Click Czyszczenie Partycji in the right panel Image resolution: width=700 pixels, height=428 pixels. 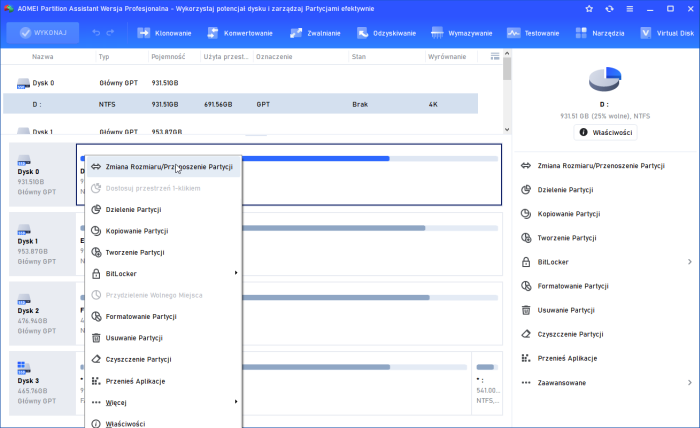coord(570,334)
